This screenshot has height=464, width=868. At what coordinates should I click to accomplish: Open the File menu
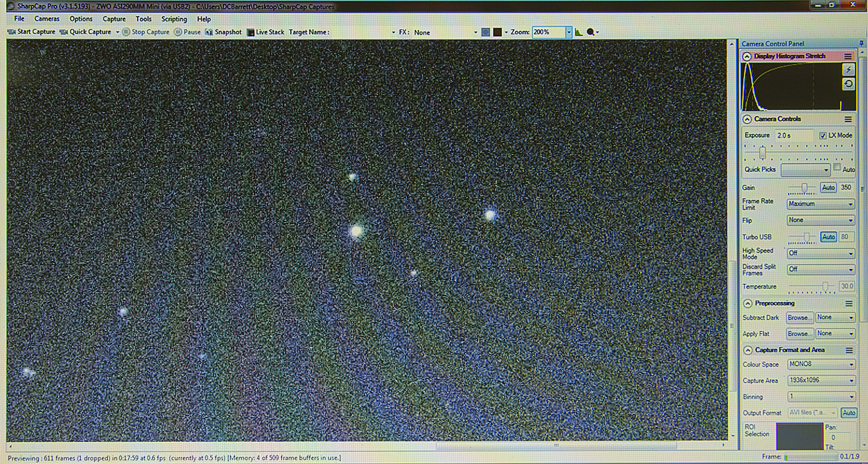pyautogui.click(x=19, y=19)
